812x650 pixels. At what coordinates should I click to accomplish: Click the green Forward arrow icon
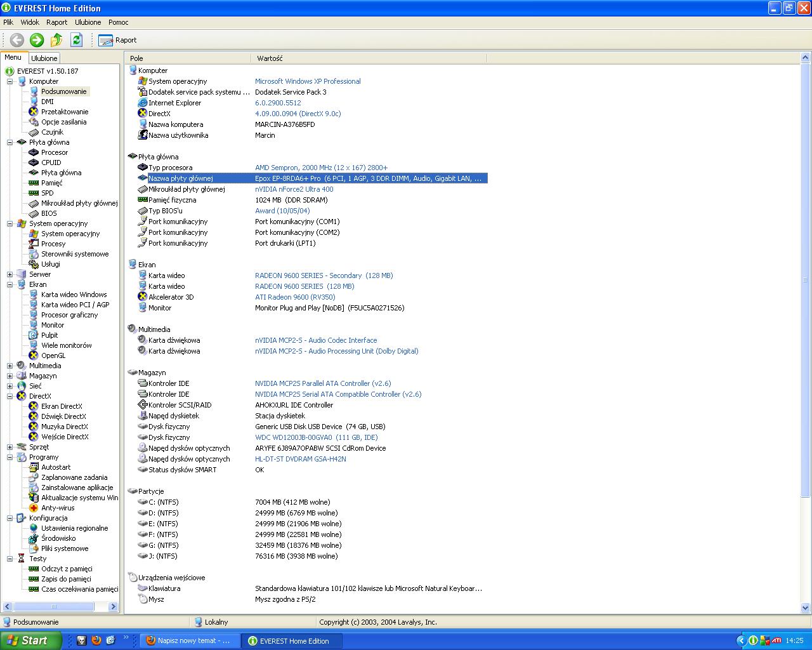[37, 40]
